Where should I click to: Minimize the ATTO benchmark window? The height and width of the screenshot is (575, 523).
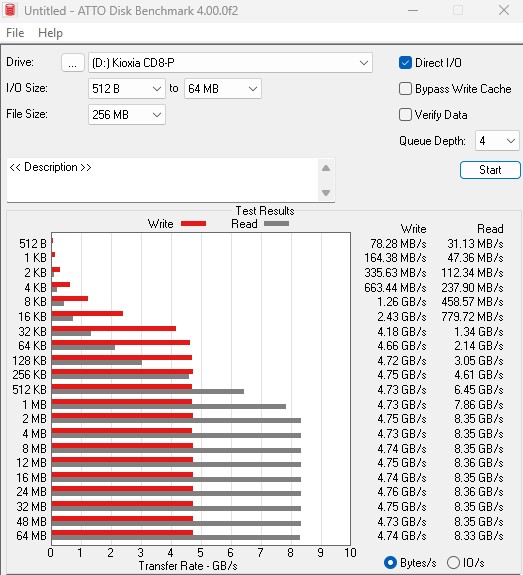pos(413,10)
